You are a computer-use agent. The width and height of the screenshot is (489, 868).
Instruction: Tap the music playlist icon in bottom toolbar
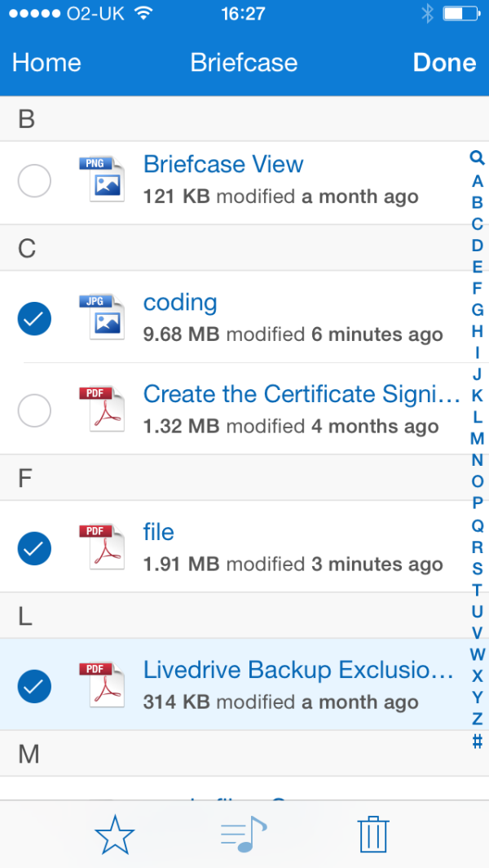[244, 835]
